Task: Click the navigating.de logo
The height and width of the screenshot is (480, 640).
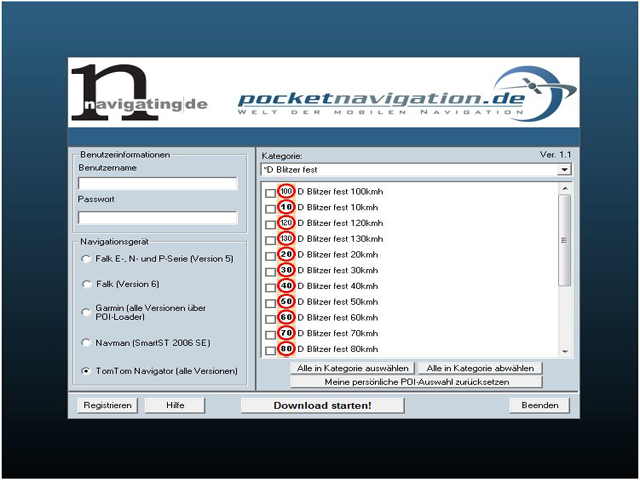Action: (125, 93)
